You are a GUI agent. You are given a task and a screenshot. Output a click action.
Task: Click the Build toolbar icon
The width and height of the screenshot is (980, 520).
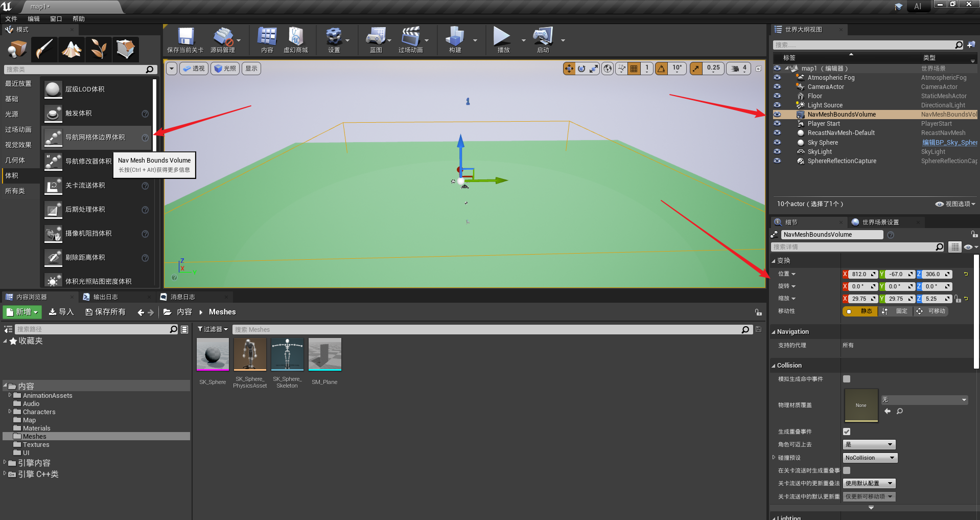coord(455,40)
